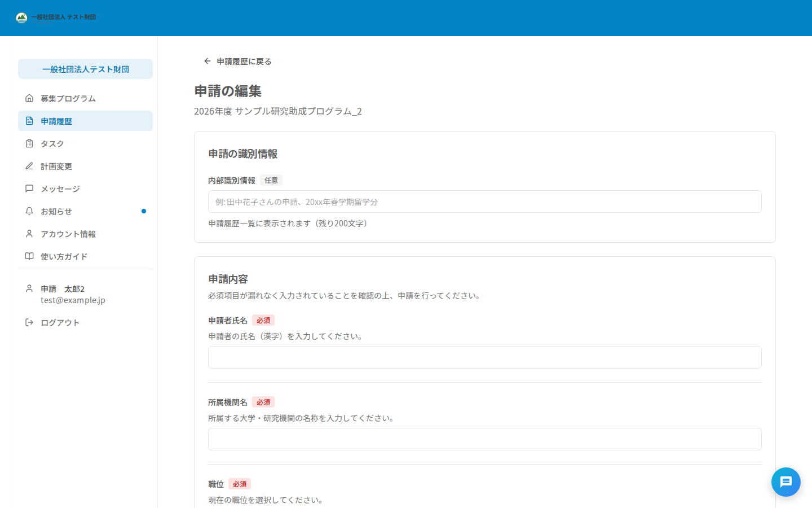The image size is (812, 508).
Task: Click the 任意 badge beside 内部識別情報
Action: pyautogui.click(x=271, y=180)
